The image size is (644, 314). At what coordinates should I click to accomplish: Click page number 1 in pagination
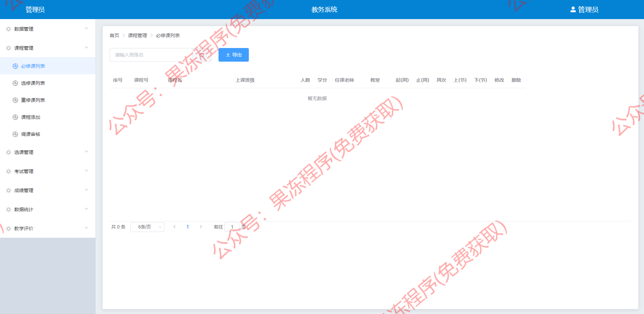[x=188, y=227]
